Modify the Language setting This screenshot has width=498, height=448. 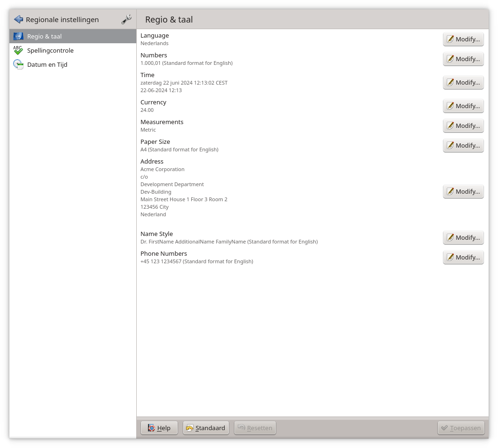pyautogui.click(x=463, y=39)
